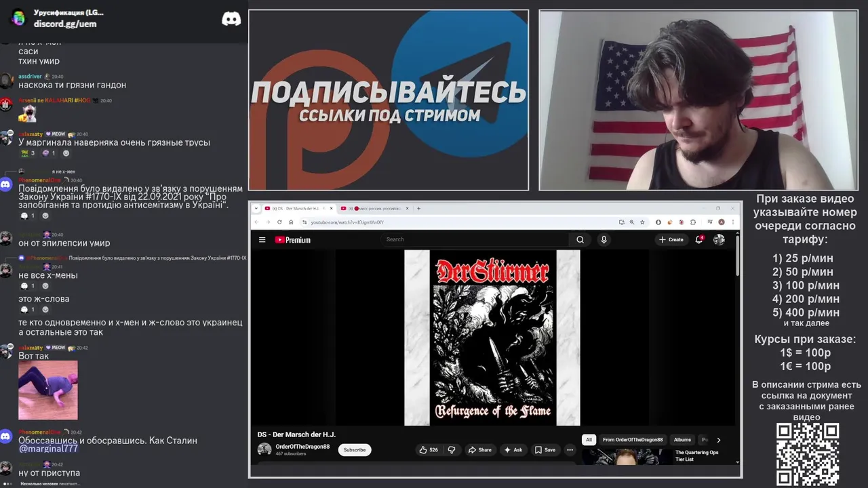Screen dimensions: 868x488
Task: Toggle the reaction with count 3 under calamity's message
Action: (x=27, y=153)
